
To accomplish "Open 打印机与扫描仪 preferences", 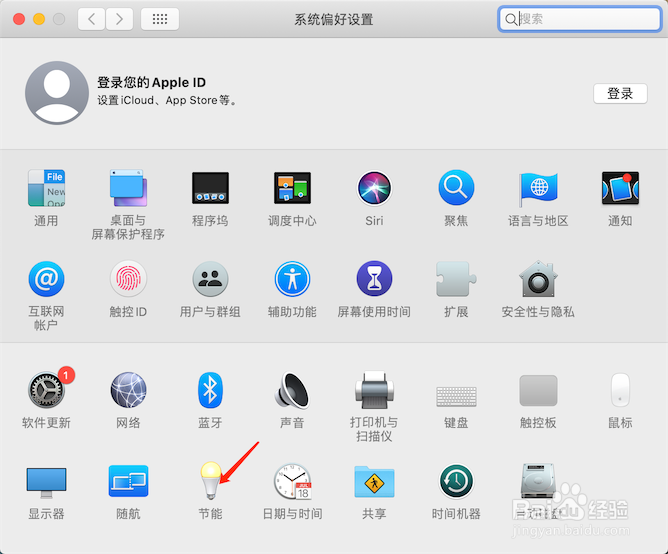I will click(x=374, y=390).
